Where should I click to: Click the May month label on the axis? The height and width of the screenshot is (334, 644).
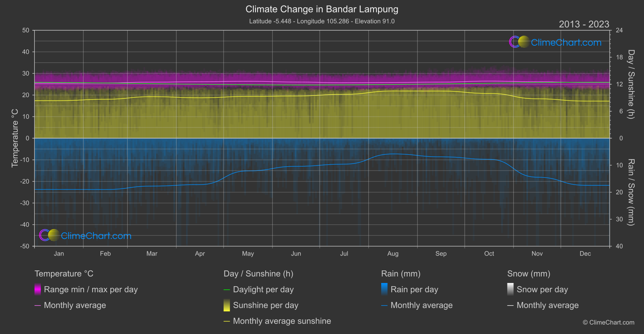pos(248,253)
